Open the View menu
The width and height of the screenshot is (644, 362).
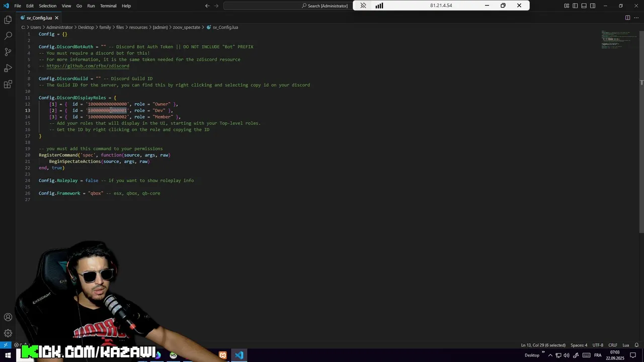[66, 6]
